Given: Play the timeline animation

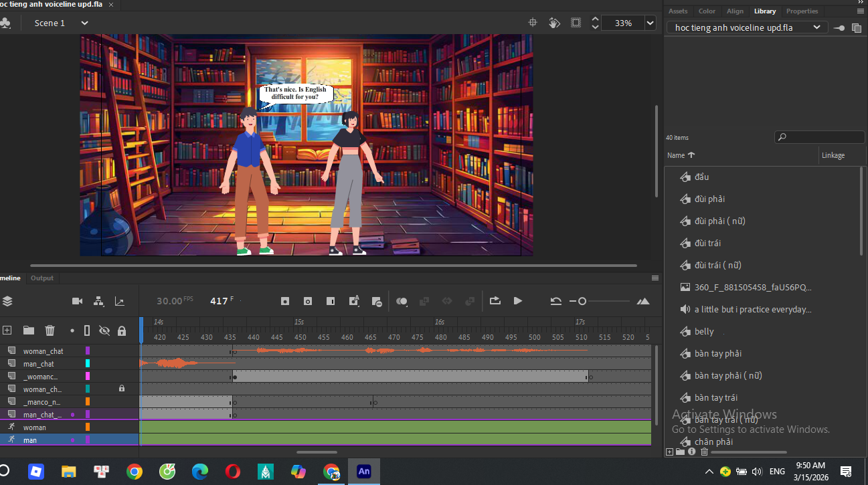Looking at the screenshot, I should (517, 301).
